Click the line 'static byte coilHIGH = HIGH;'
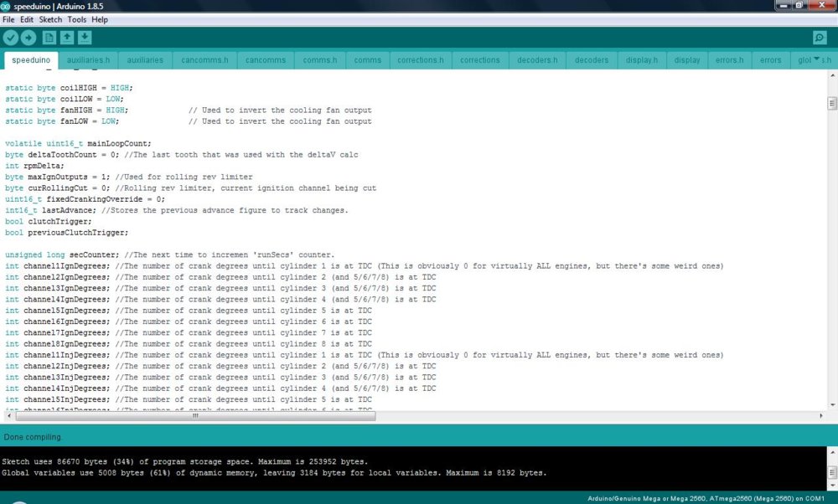The height and width of the screenshot is (504, 838). (69, 88)
